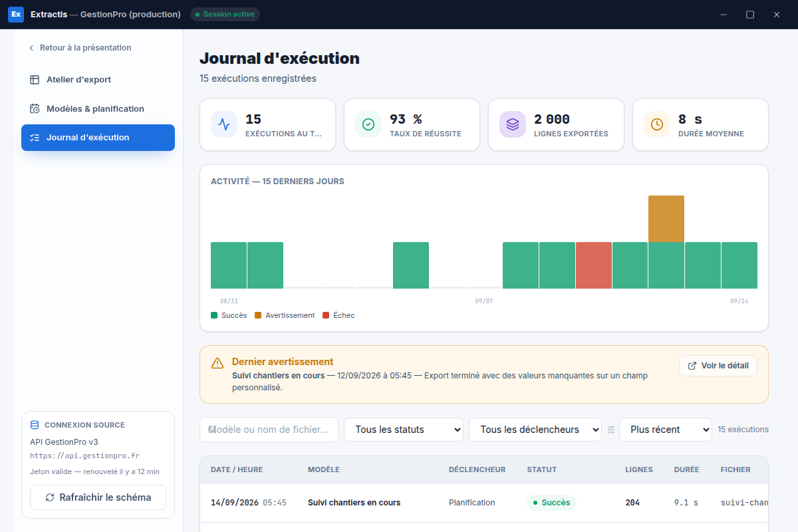Click Voir le détail button
Image resolution: width=798 pixels, height=532 pixels.
pos(718,366)
